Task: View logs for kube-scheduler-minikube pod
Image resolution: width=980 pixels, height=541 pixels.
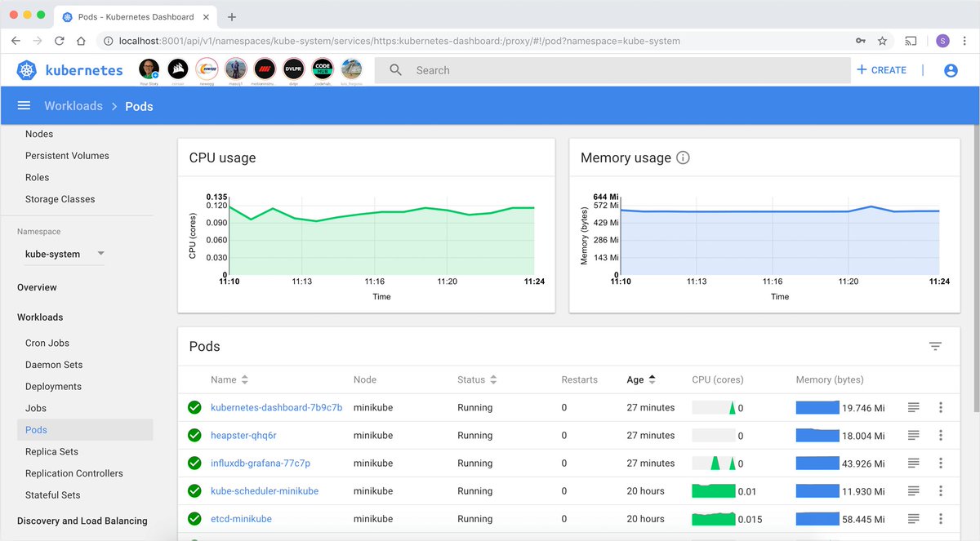Action: point(913,490)
